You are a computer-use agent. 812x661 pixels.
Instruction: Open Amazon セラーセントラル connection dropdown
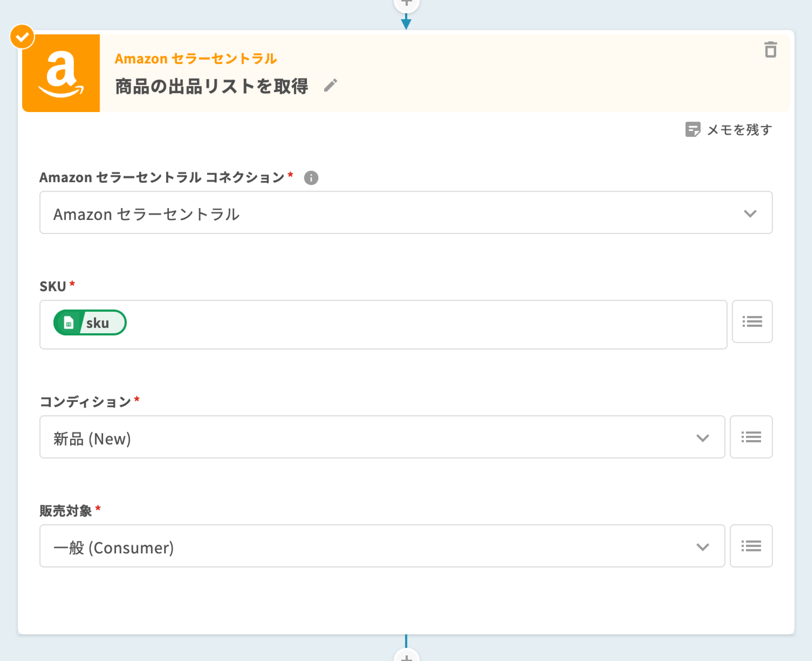click(381, 213)
